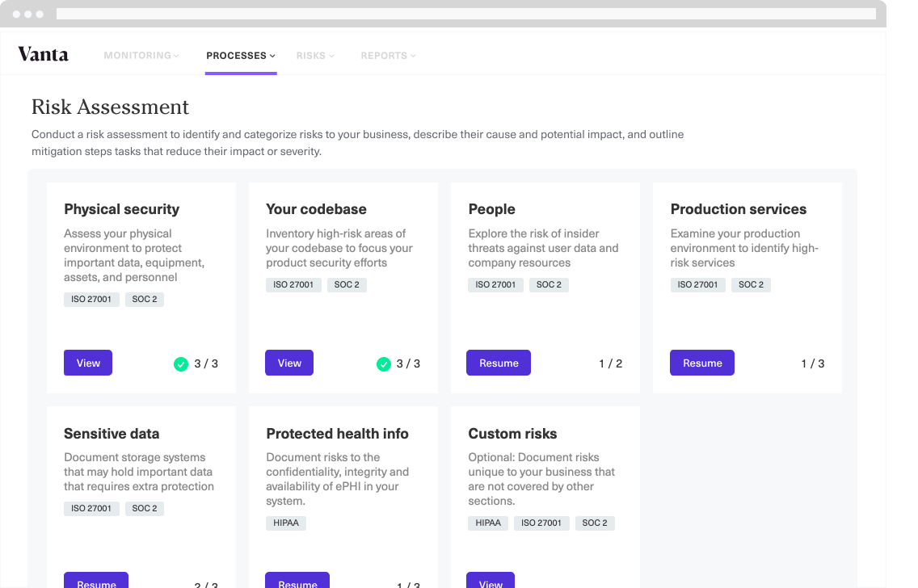918x588 pixels.
Task: Click Physical security green checkmark icon
Action: pyautogui.click(x=181, y=364)
